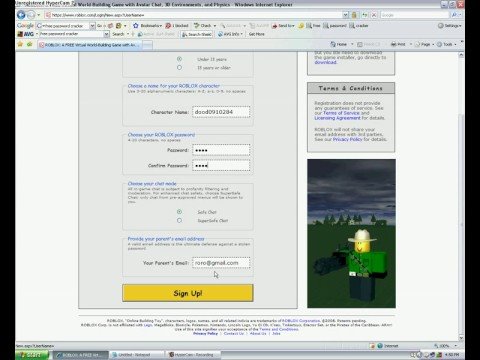Click the Internet zone globe in status bar
Screen dimensions: 480x360
tap(380, 346)
